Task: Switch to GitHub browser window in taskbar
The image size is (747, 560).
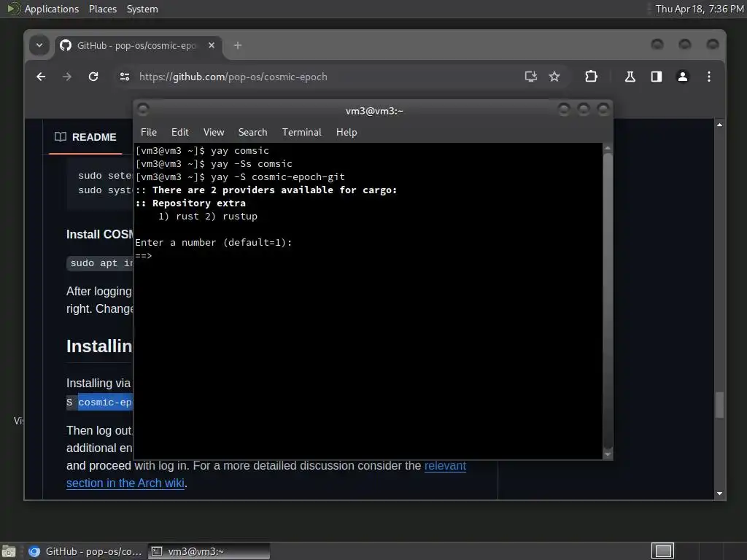Action: (x=86, y=551)
